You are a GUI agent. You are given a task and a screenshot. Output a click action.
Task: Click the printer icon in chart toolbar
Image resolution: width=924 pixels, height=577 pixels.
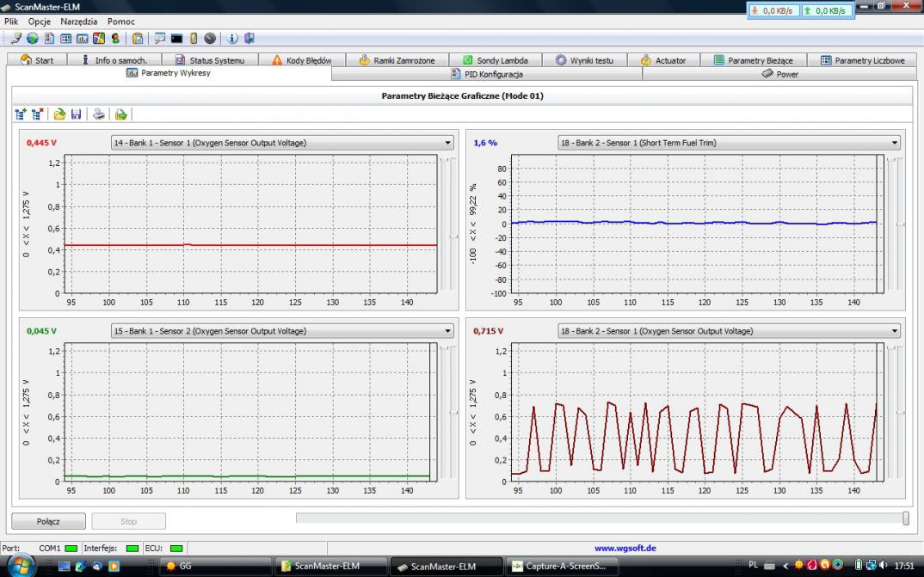100,114
